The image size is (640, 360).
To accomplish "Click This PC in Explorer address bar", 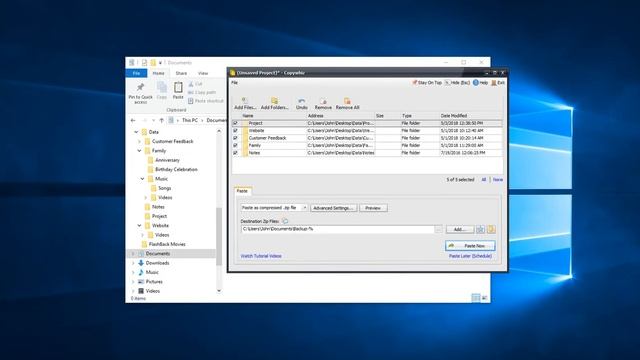I will point(190,120).
